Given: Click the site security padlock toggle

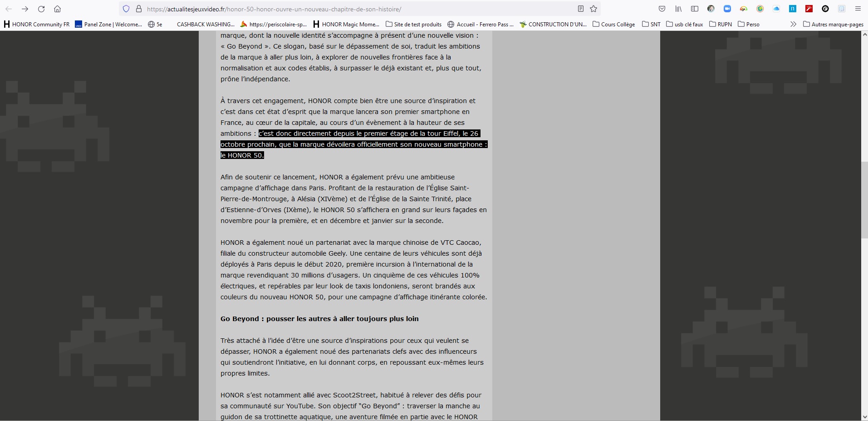Looking at the screenshot, I should (x=139, y=9).
